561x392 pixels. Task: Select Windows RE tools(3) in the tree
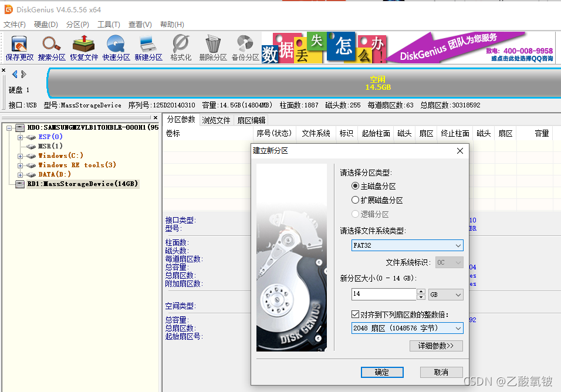(x=77, y=165)
